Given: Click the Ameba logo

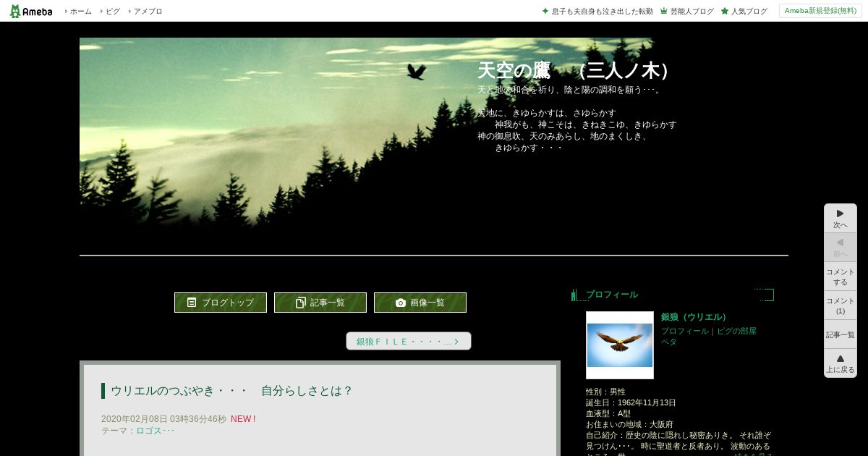Looking at the screenshot, I should (x=31, y=11).
